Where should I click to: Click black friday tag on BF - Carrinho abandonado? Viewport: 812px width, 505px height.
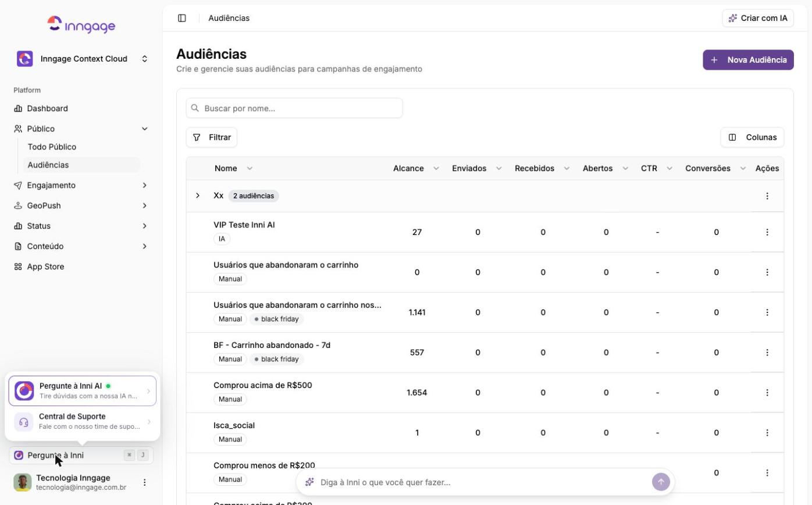277,359
